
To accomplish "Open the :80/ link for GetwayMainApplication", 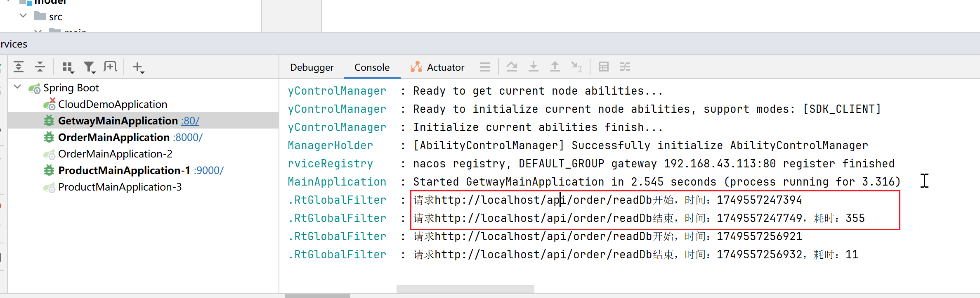I will [190, 121].
